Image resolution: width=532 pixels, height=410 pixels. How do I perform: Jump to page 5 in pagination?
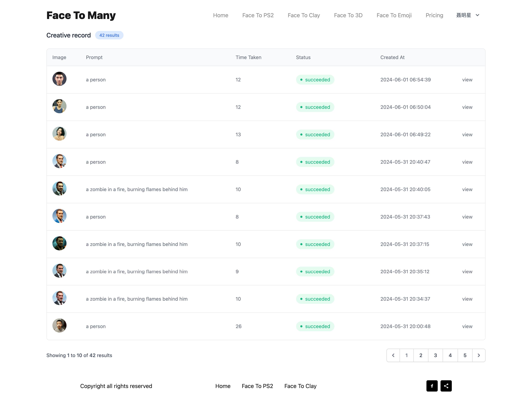465,355
